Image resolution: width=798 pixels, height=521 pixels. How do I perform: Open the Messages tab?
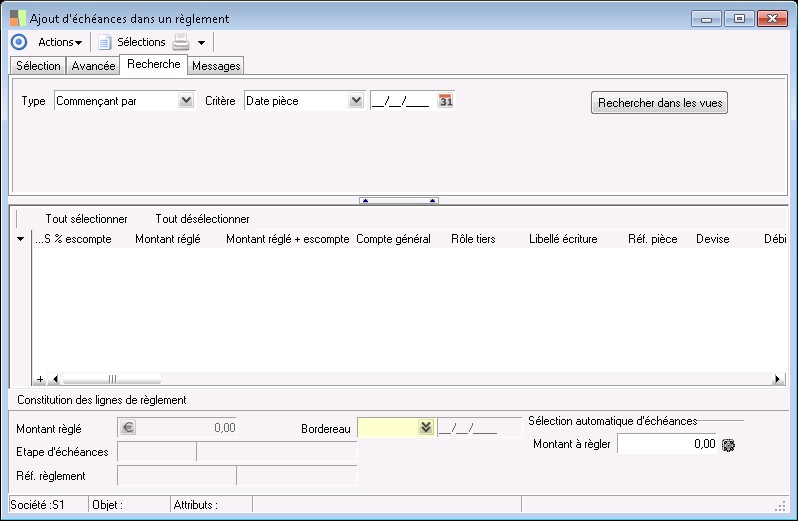[216, 66]
